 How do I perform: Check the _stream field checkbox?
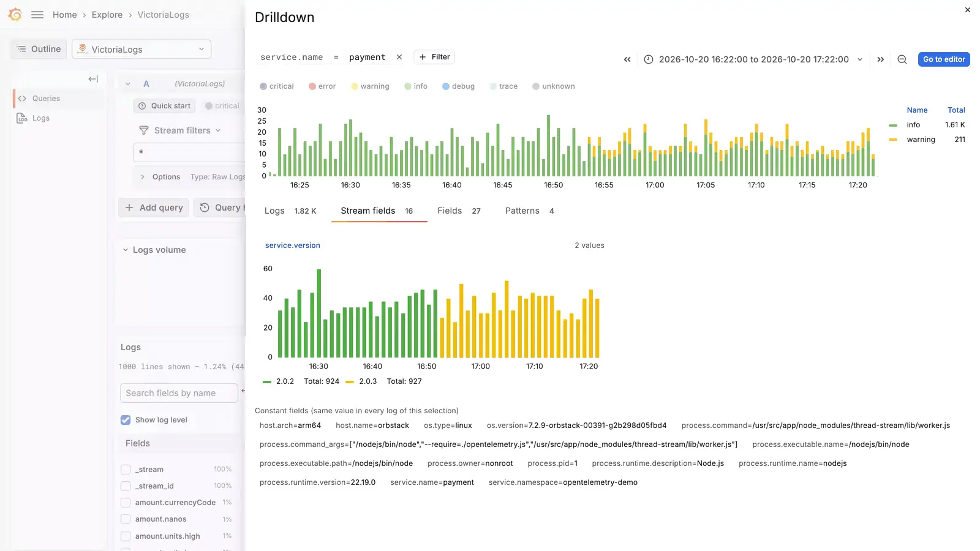point(126,470)
